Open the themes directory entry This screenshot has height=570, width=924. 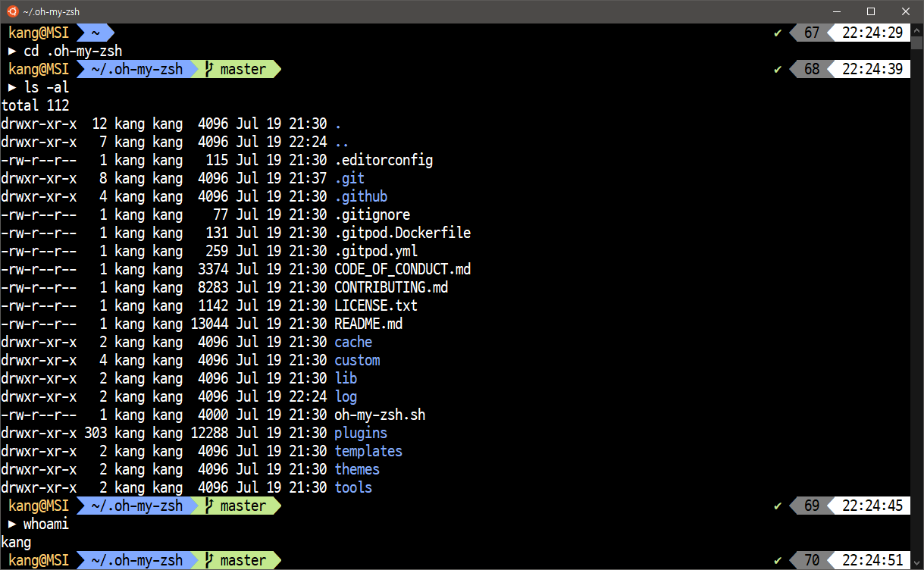(x=356, y=469)
